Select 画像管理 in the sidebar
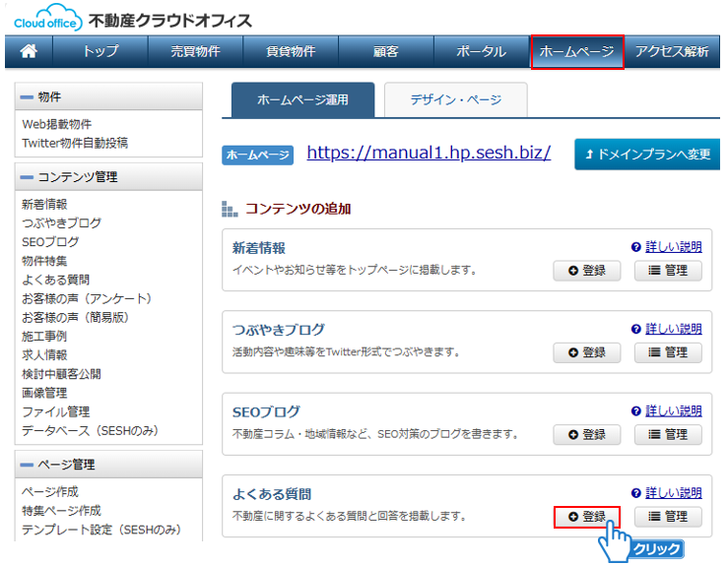Screen dimensions: 728x565 (43, 393)
